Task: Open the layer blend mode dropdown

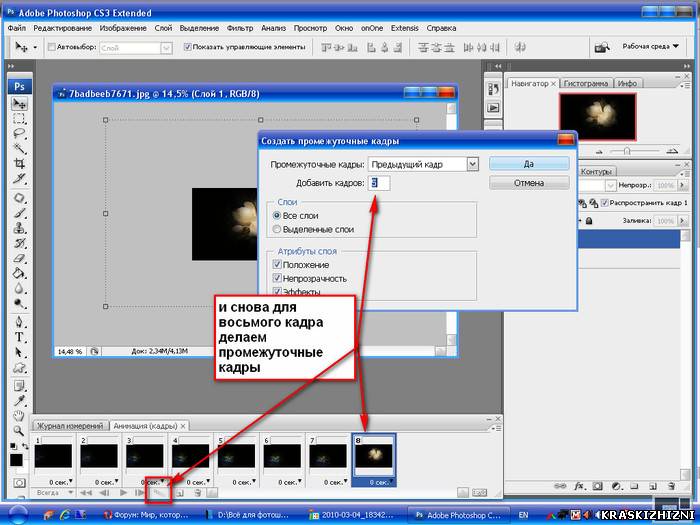Action: pyautogui.click(x=611, y=185)
